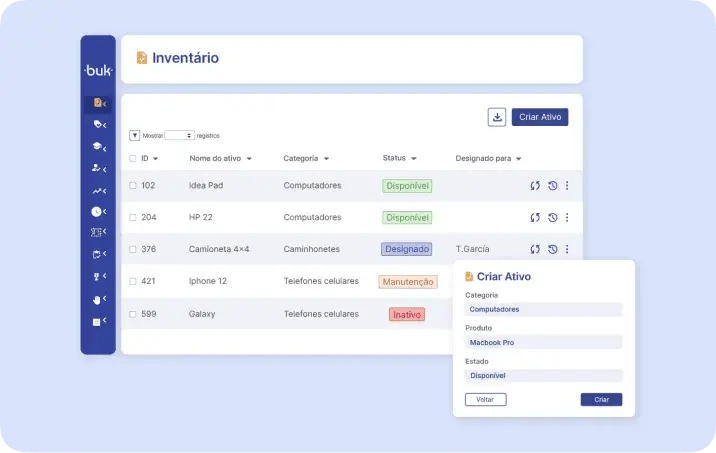Click the Caminhonetes category cell
Viewport: 716px width, 453px height.
[x=311, y=249]
